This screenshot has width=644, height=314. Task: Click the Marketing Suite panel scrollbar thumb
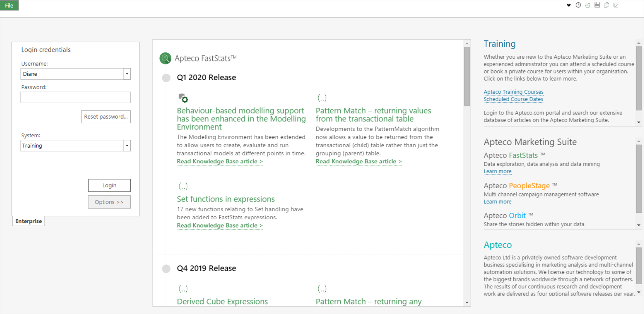point(639,179)
